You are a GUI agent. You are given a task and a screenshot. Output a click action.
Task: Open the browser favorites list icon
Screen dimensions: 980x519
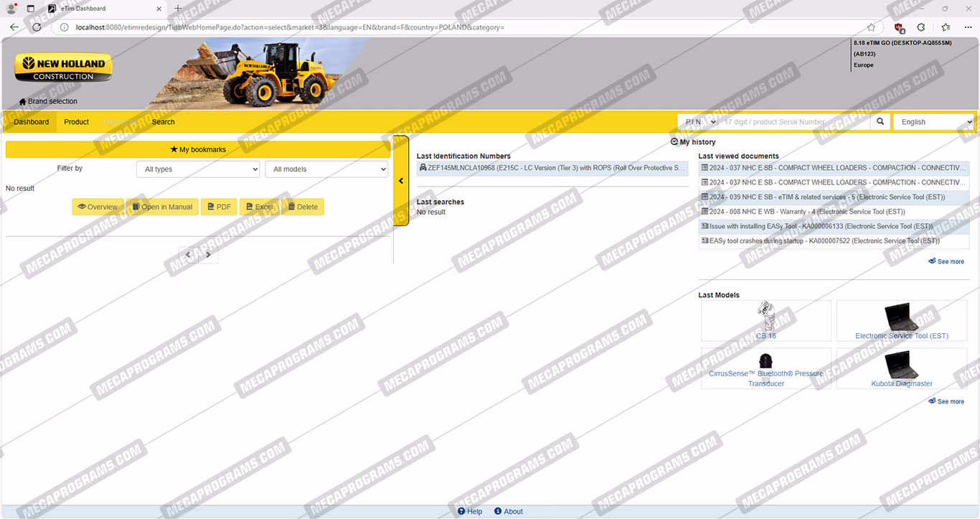[x=946, y=27]
